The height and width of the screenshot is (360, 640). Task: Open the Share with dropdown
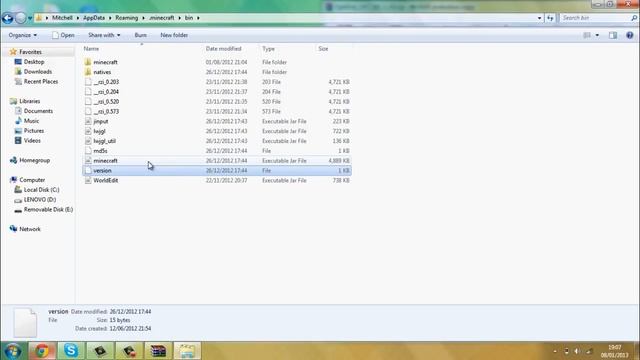coord(104,35)
